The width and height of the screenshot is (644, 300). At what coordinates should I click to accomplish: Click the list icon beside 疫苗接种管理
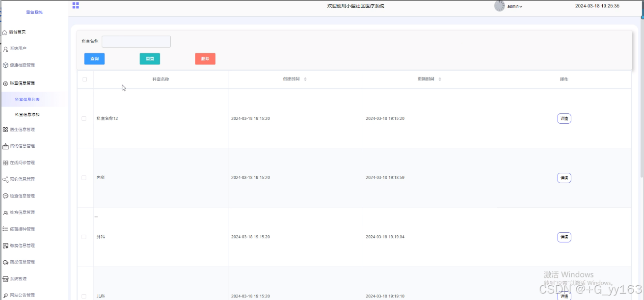pos(5,229)
